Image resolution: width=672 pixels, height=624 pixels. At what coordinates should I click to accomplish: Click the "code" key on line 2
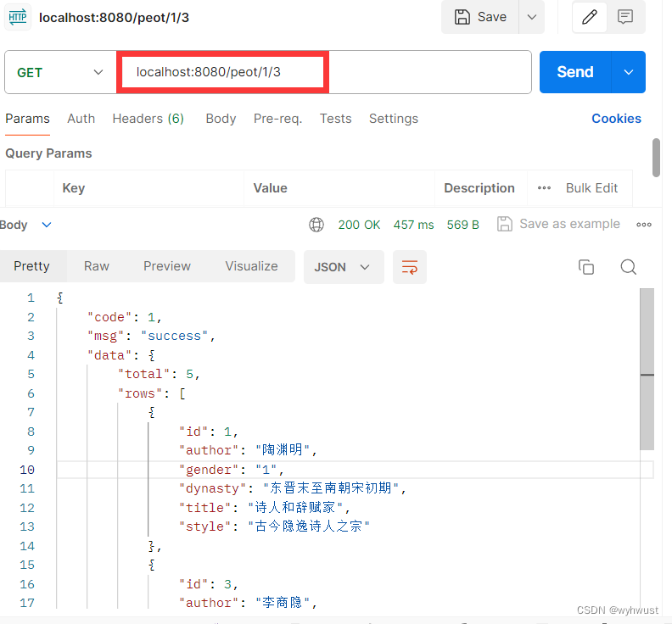[109, 317]
